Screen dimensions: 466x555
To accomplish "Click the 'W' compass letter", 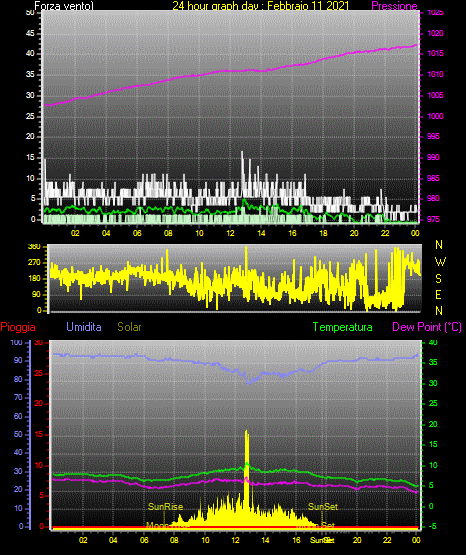I will pyautogui.click(x=440, y=262).
